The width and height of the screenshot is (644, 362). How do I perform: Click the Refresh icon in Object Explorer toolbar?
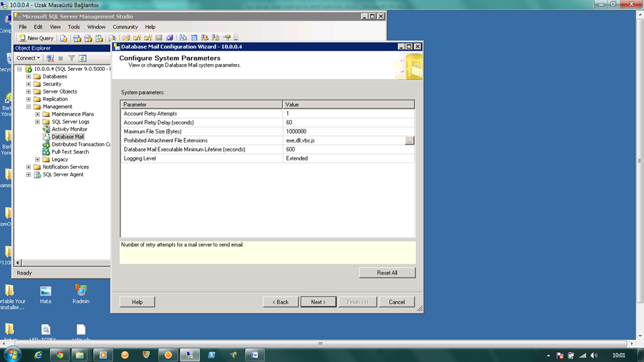pos(83,58)
